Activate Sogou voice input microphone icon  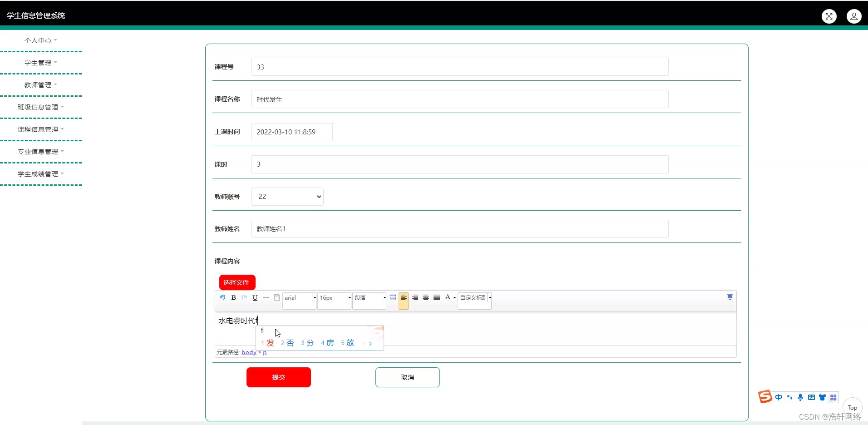click(x=800, y=397)
